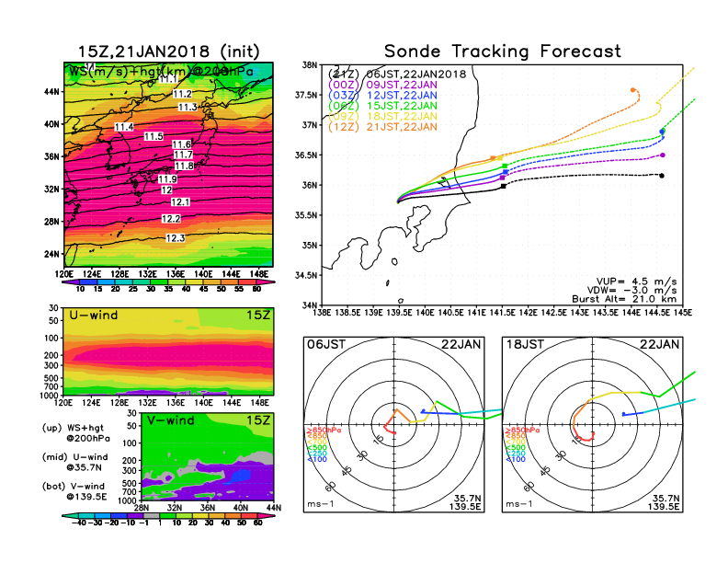Viewport: 728px width, 563px height.
Task: Click the '141.5E' longitude axis label
Action: click(503, 313)
